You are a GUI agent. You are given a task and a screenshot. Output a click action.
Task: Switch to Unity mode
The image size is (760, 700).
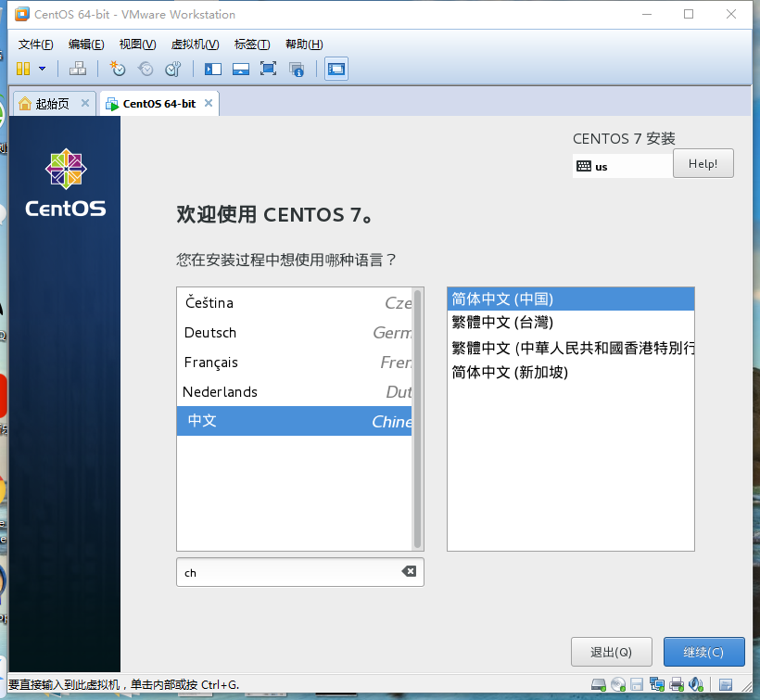click(297, 70)
